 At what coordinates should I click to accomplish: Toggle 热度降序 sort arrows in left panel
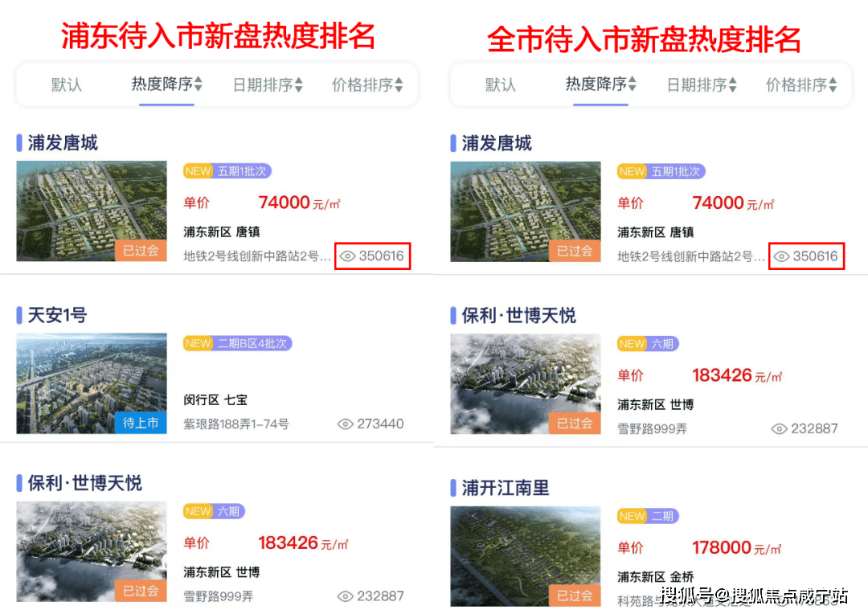199,84
